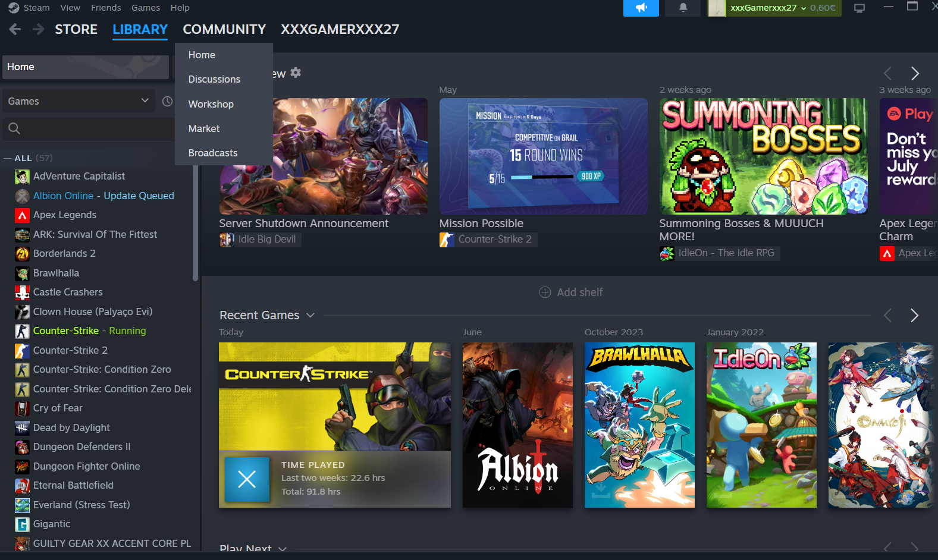Select Workshop from the Community menu
The height and width of the screenshot is (560, 938).
click(211, 104)
